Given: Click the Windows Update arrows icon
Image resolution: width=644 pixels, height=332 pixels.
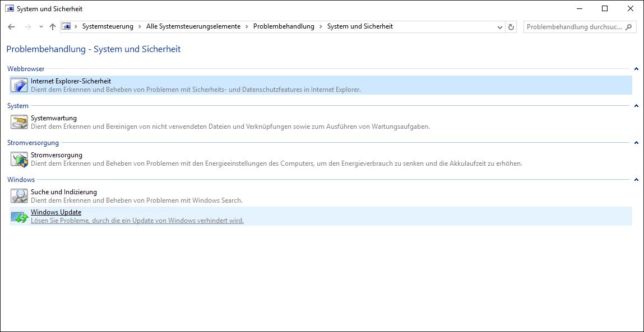Looking at the screenshot, I should tap(19, 216).
